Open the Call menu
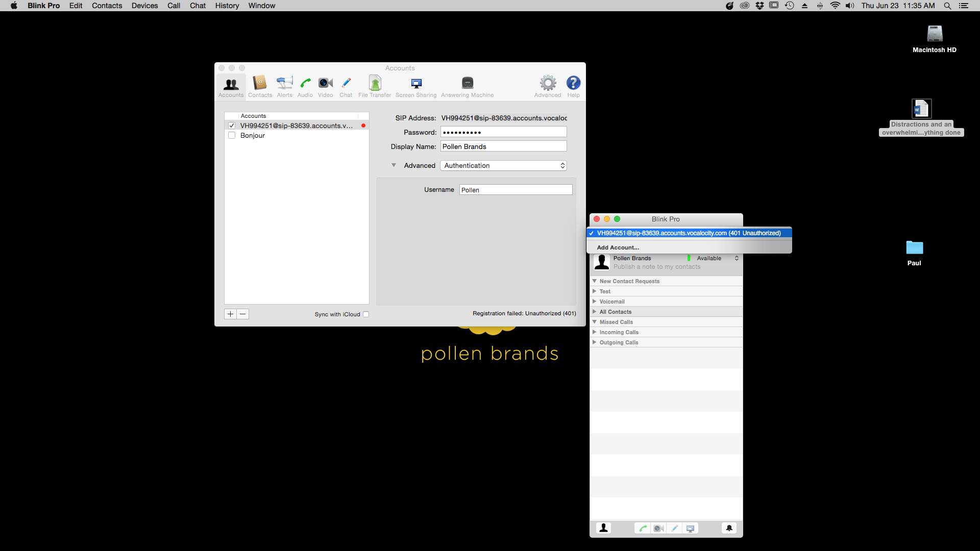The image size is (980, 551). click(x=174, y=6)
